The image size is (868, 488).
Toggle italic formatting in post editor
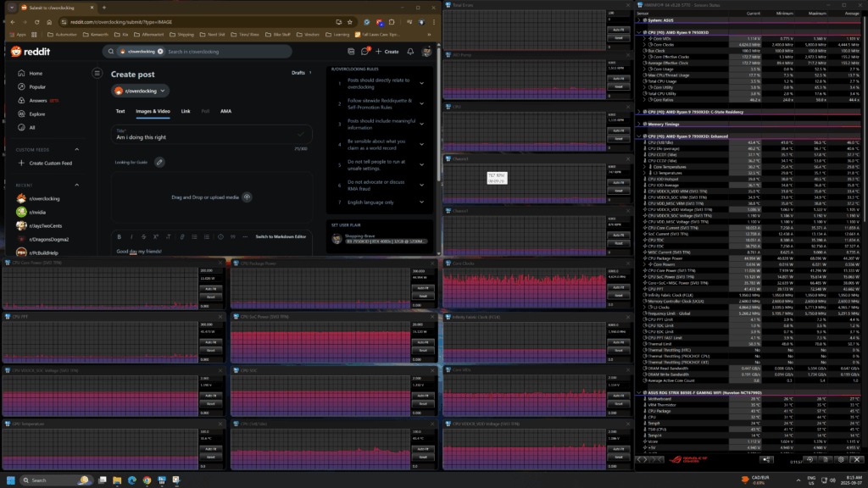click(131, 237)
